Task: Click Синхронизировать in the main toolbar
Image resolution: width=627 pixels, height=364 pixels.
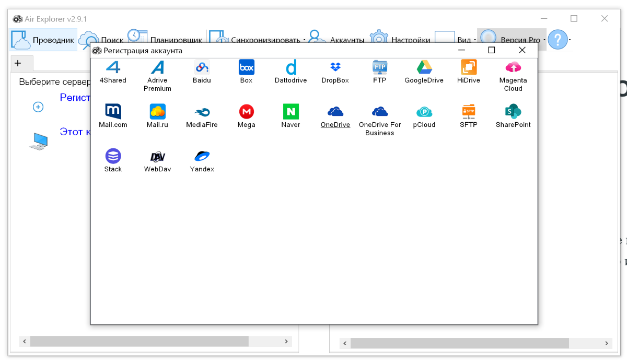Action: pos(257,40)
